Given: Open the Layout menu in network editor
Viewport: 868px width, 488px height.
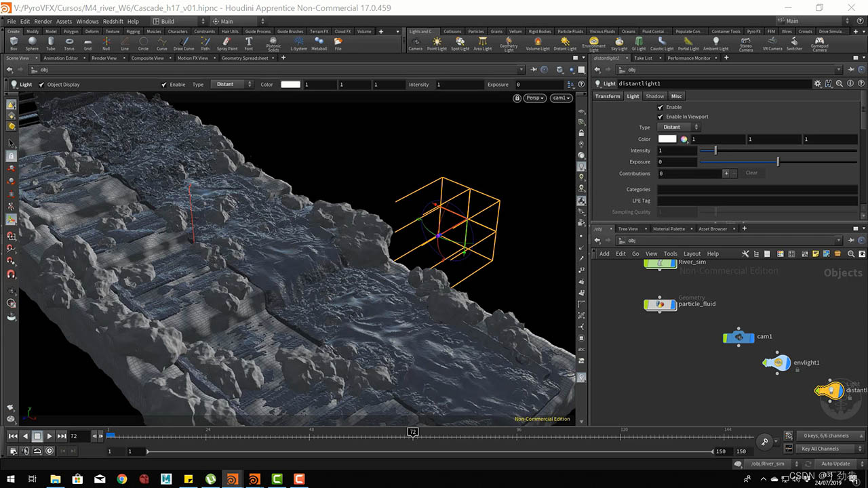Looking at the screenshot, I should pyautogui.click(x=692, y=253).
